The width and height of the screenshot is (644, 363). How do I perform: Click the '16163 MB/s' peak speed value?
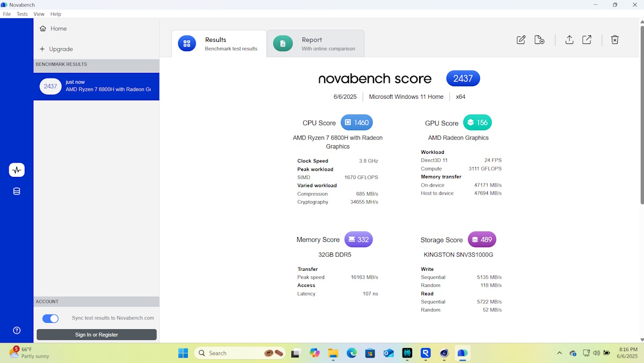click(364, 277)
